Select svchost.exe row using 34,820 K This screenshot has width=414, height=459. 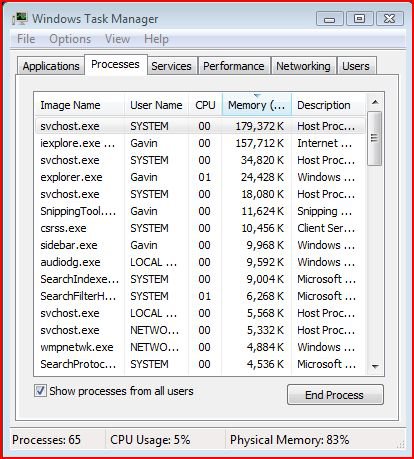pyautogui.click(x=200, y=160)
